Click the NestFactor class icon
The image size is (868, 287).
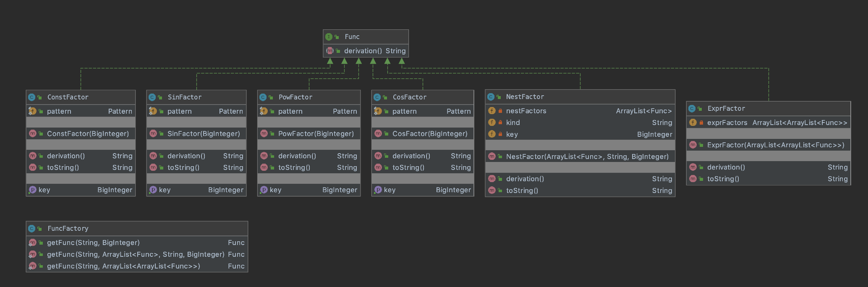click(491, 97)
